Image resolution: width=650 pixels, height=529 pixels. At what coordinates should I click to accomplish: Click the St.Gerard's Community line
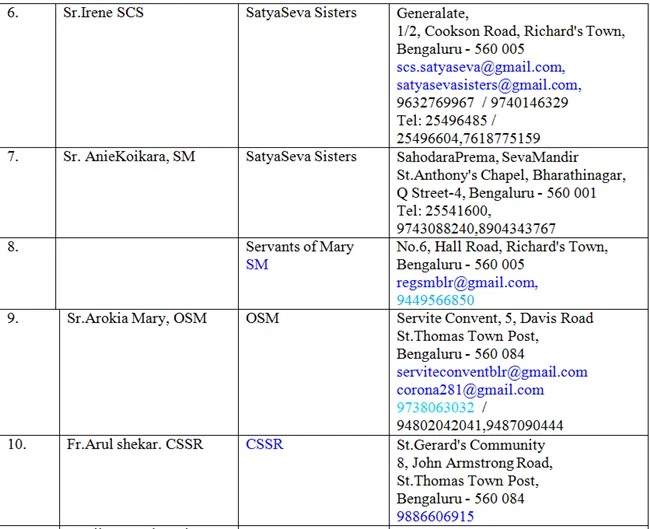coord(471,445)
